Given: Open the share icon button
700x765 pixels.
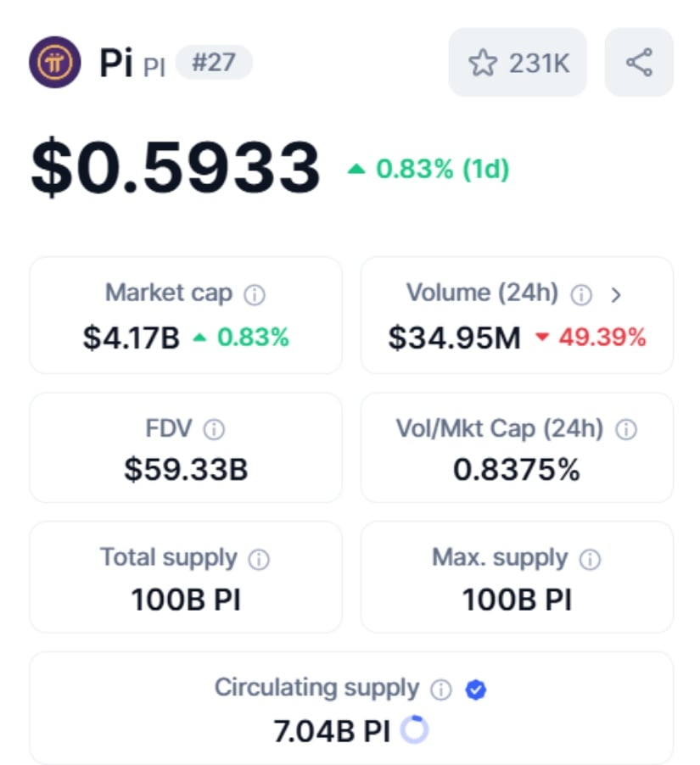Looking at the screenshot, I should [639, 63].
